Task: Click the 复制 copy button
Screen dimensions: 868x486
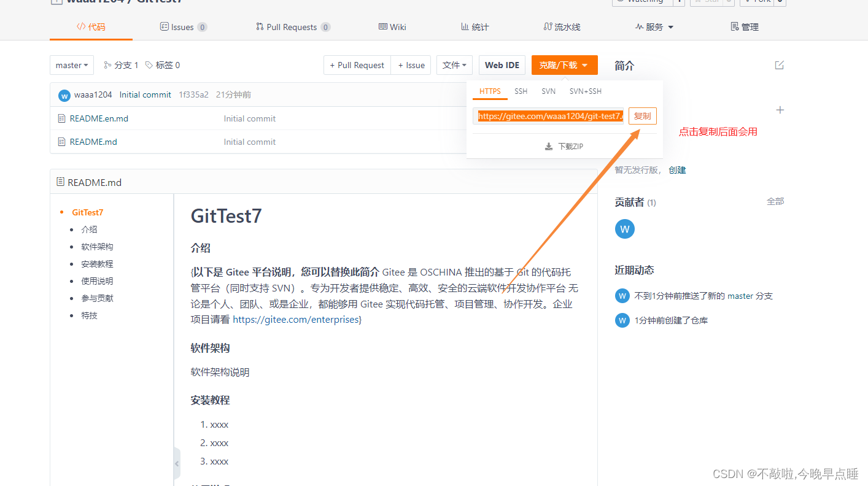Action: pyautogui.click(x=643, y=116)
